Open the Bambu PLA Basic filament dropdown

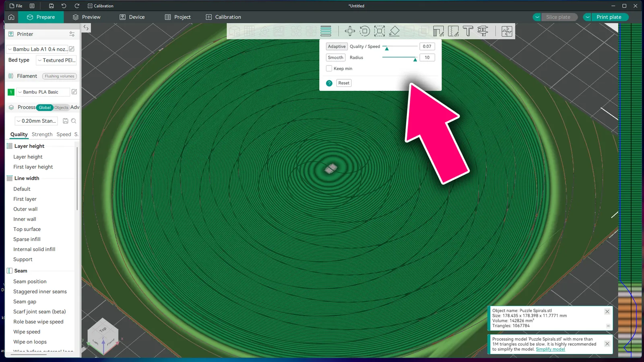[x=43, y=92]
